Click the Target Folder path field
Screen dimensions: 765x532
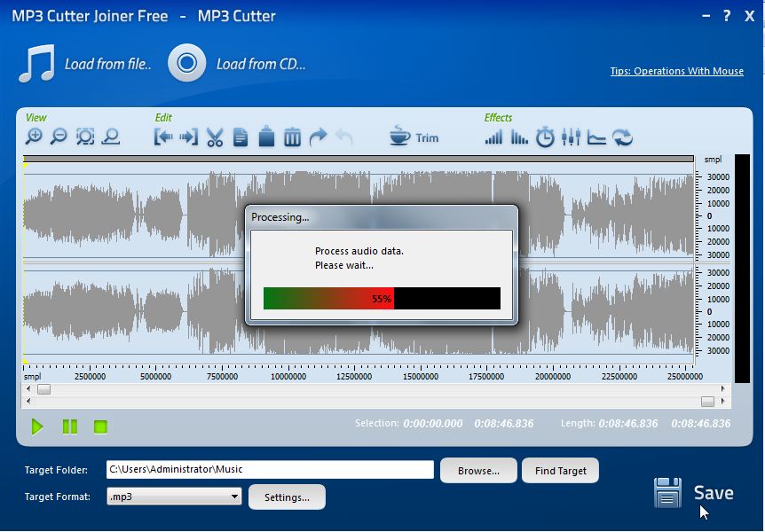tap(270, 470)
